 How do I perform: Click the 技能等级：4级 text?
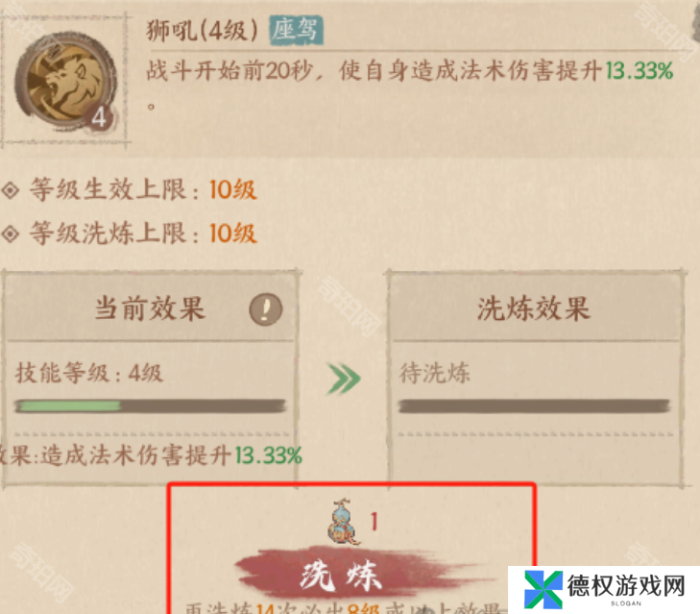[x=89, y=373]
